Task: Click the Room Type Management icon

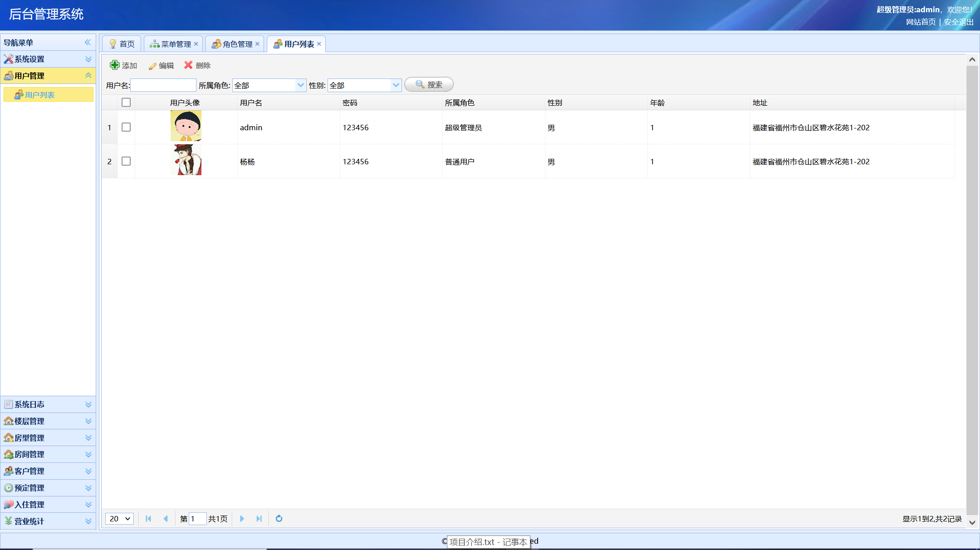Action: tap(8, 438)
